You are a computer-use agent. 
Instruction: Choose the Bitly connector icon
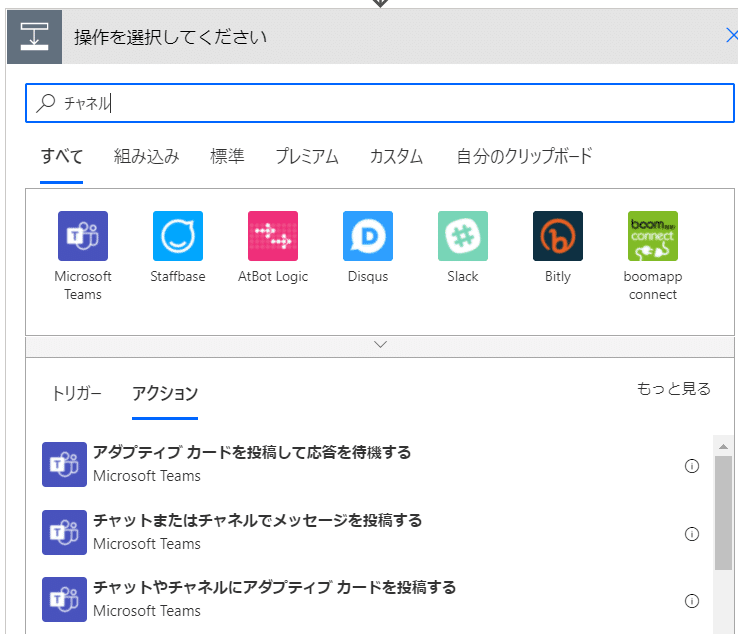558,236
